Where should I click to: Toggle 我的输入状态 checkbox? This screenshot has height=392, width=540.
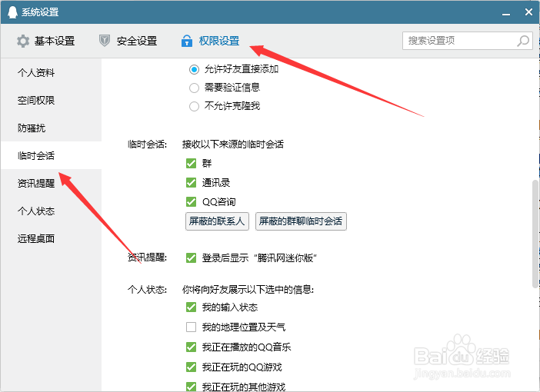[x=191, y=307]
